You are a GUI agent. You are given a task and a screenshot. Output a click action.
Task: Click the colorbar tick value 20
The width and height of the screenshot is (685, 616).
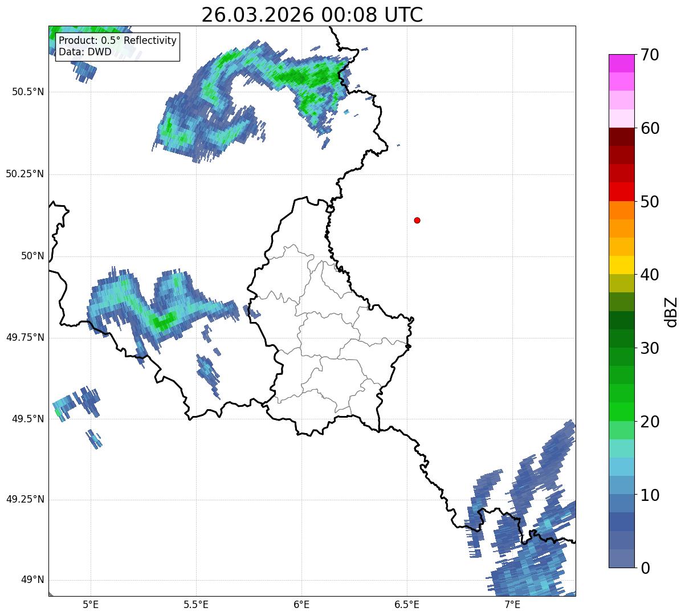coord(650,422)
